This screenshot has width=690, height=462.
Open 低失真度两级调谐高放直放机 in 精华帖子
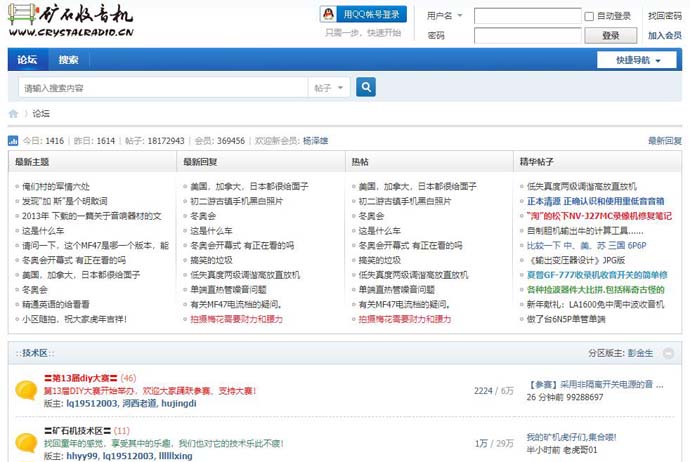click(582, 187)
